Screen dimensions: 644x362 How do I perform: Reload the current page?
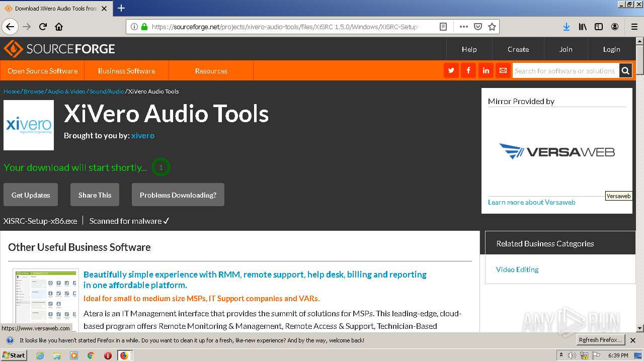tap(43, 27)
